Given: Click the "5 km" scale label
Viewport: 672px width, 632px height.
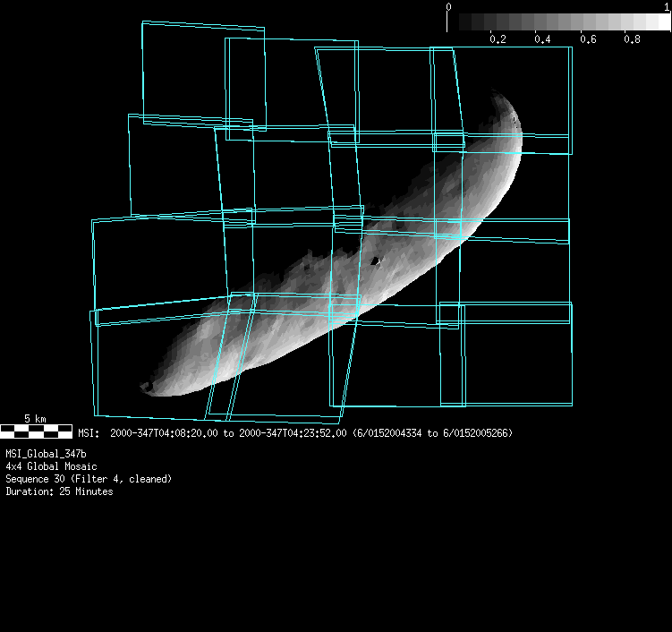Looking at the screenshot, I should (35, 419).
